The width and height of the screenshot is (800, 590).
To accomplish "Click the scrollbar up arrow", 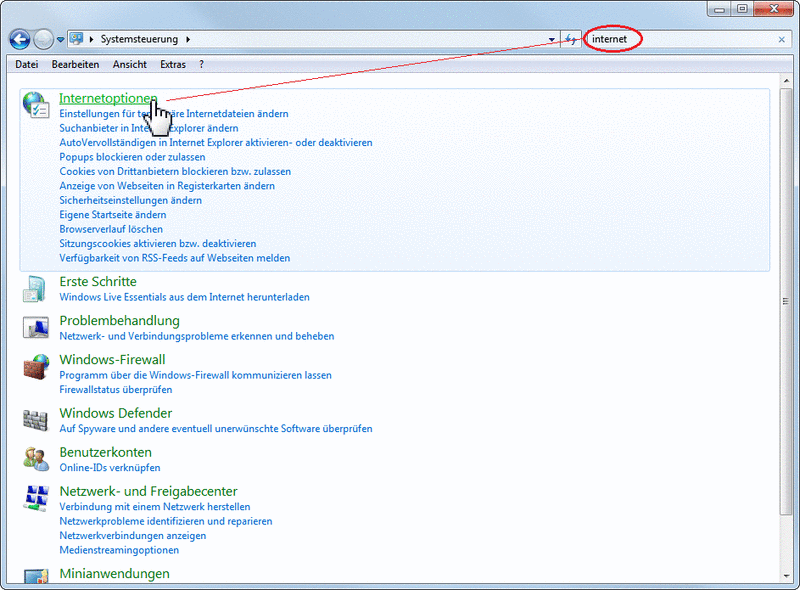I will pyautogui.click(x=786, y=80).
